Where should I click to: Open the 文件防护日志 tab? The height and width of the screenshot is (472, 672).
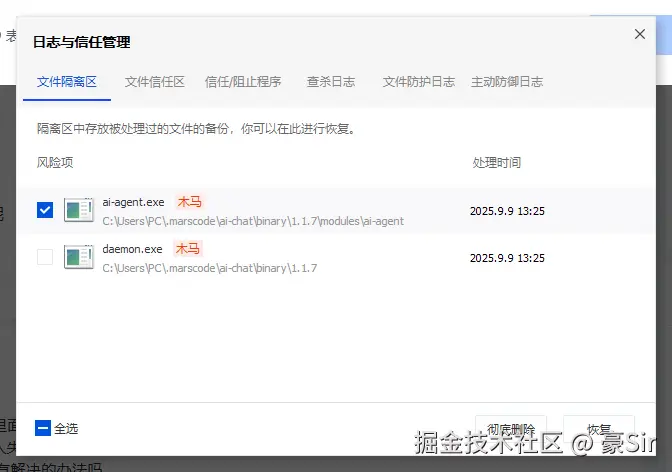pos(419,82)
